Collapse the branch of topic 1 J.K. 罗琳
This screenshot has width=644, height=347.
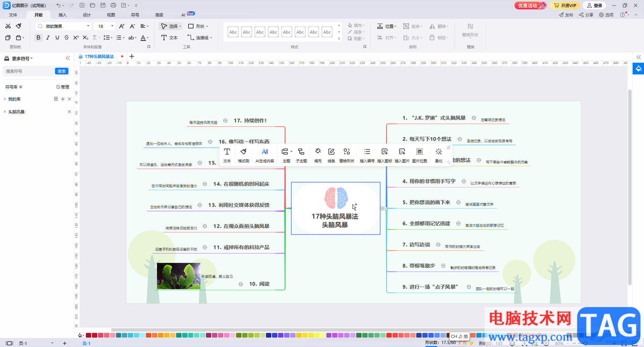click(x=474, y=118)
